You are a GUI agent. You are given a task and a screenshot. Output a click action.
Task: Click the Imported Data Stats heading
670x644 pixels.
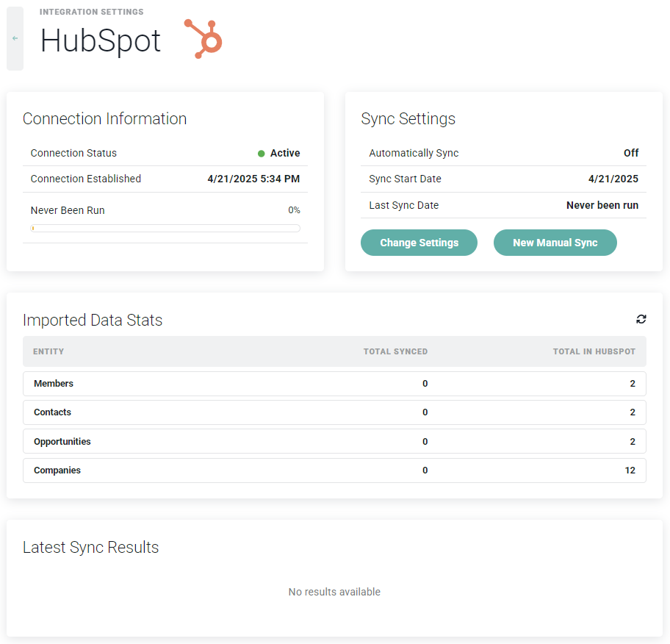point(93,321)
